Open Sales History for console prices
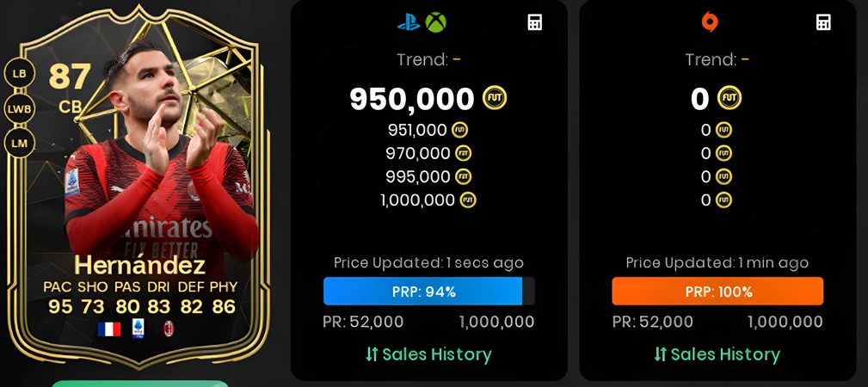The height and width of the screenshot is (387, 868). click(x=428, y=354)
